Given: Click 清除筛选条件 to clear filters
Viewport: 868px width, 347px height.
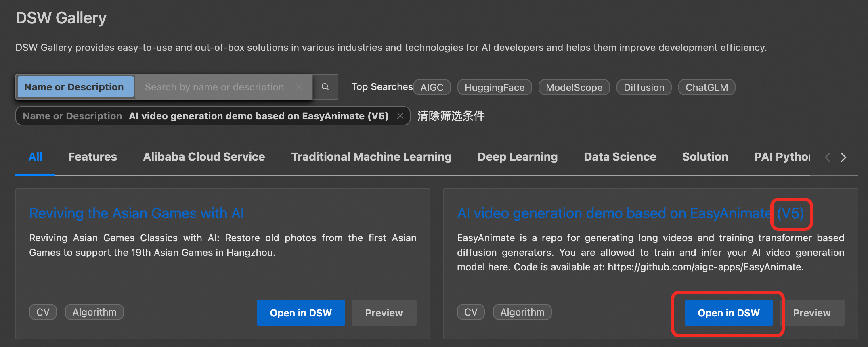Looking at the screenshot, I should click(451, 116).
